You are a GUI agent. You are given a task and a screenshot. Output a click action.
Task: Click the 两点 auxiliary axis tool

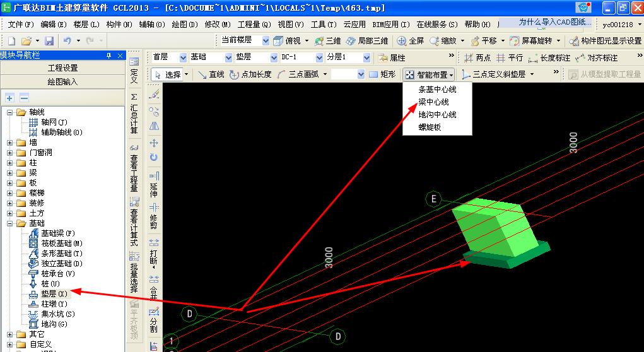coord(477,58)
